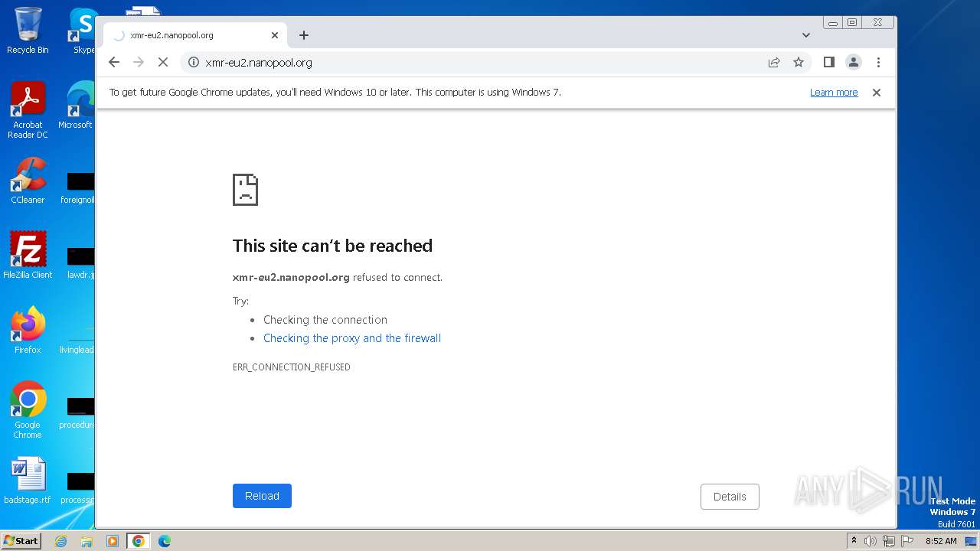Go back using Chrome's back arrow
The image size is (980, 551).
114,63
